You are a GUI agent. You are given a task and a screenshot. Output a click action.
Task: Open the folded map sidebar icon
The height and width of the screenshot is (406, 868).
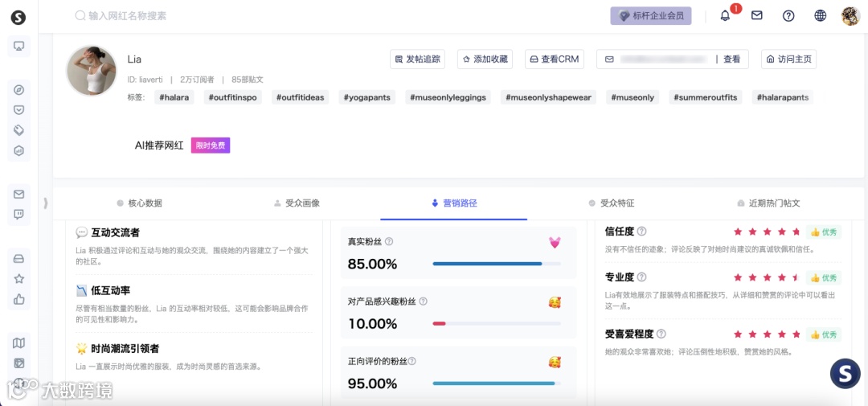pos(18,342)
